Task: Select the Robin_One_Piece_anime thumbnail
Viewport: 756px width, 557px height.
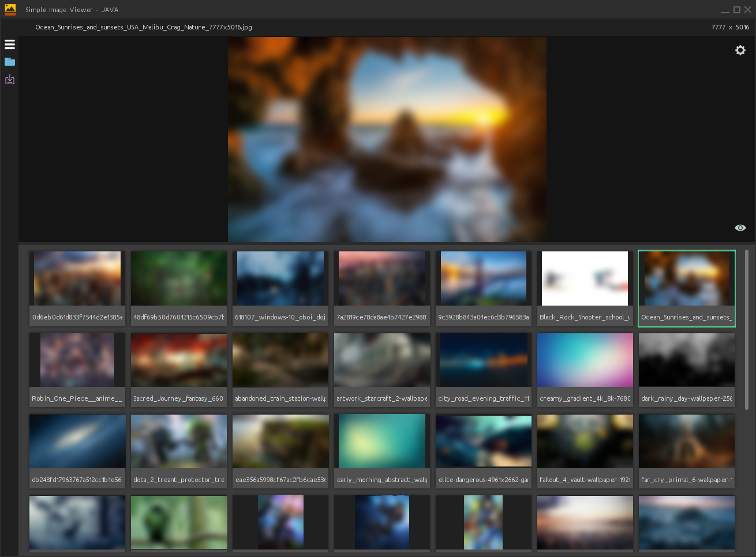Action: point(77,370)
